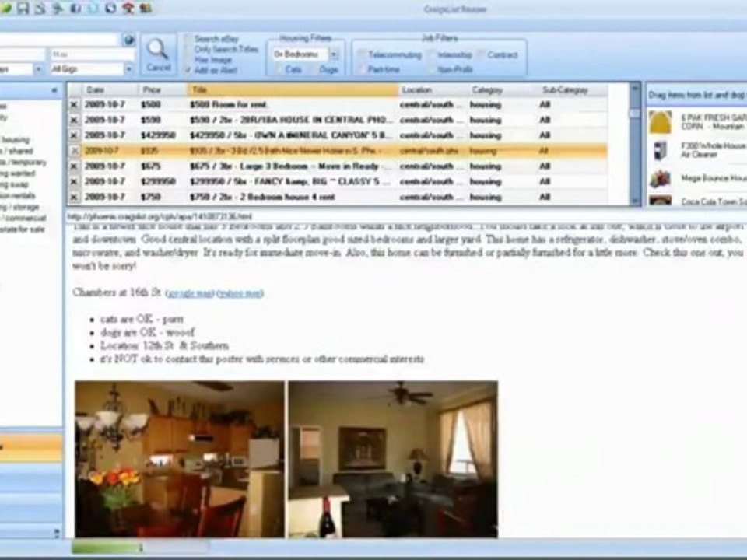747x560 pixels.
Task: Select the '$675 / 3br - Large 3 Bedroom' title
Action: (x=289, y=166)
